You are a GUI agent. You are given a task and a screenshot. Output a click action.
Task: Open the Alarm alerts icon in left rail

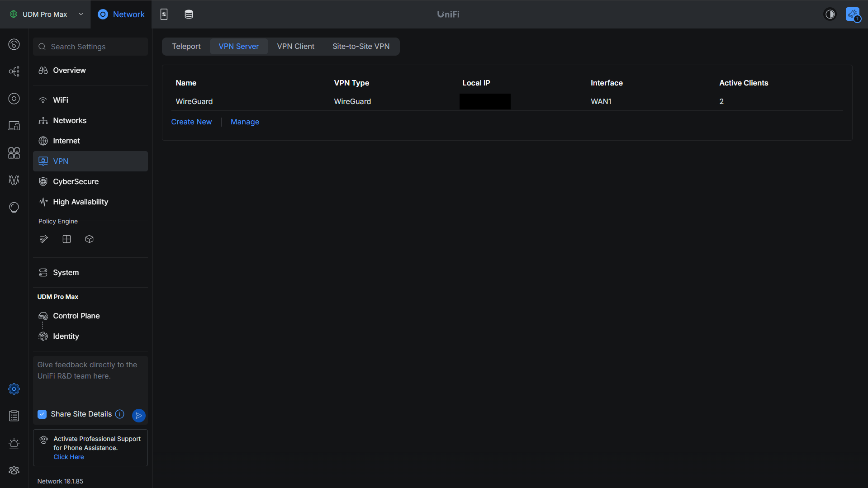[x=14, y=443]
